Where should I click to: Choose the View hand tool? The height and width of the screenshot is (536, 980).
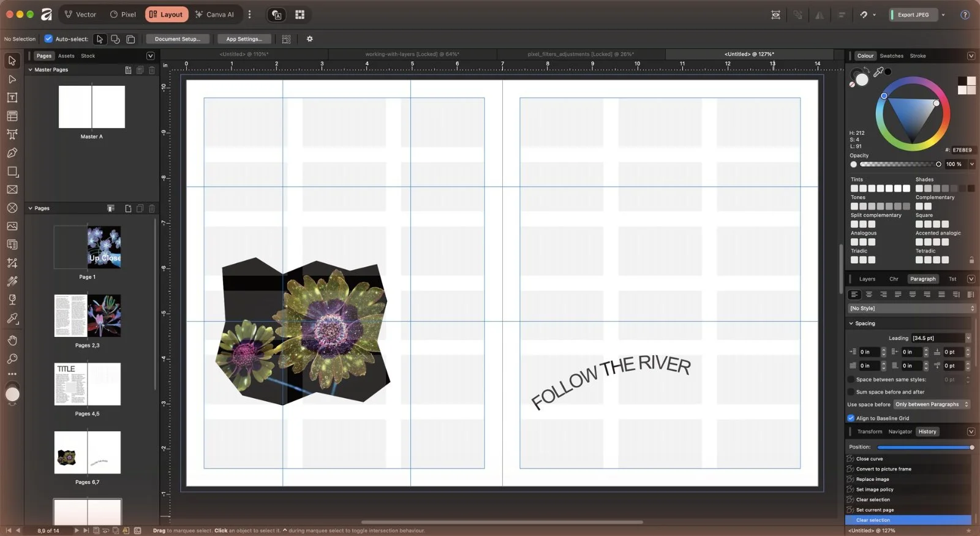tap(12, 340)
